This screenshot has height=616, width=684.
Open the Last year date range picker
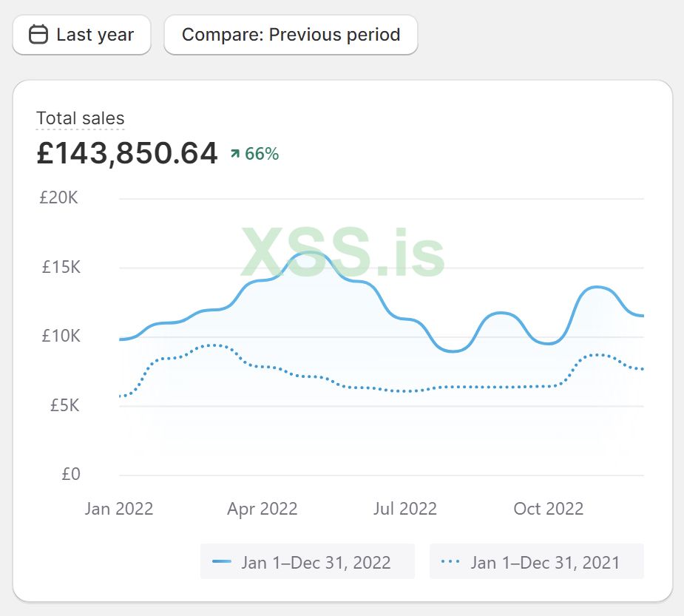pyautogui.click(x=81, y=35)
